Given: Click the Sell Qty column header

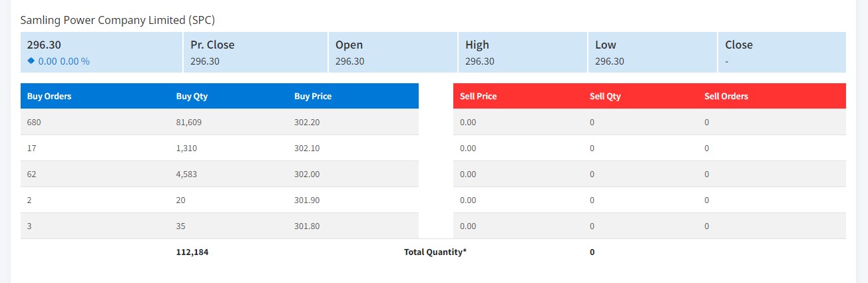Looking at the screenshot, I should tap(605, 96).
